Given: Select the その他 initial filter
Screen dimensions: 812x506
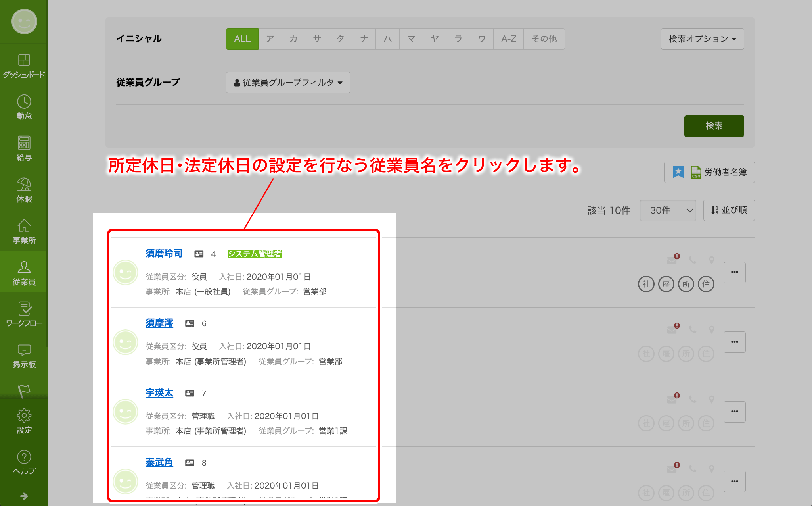Looking at the screenshot, I should [544, 39].
